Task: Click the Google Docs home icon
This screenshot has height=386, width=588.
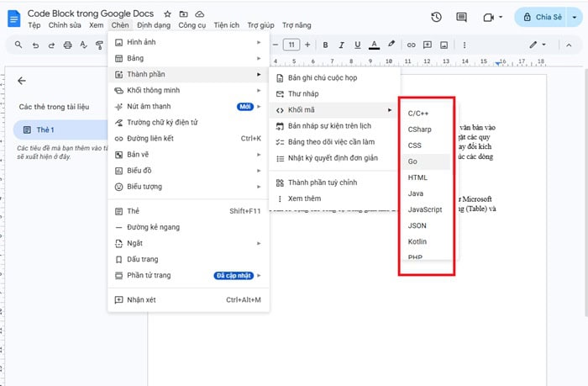Action: click(14, 19)
